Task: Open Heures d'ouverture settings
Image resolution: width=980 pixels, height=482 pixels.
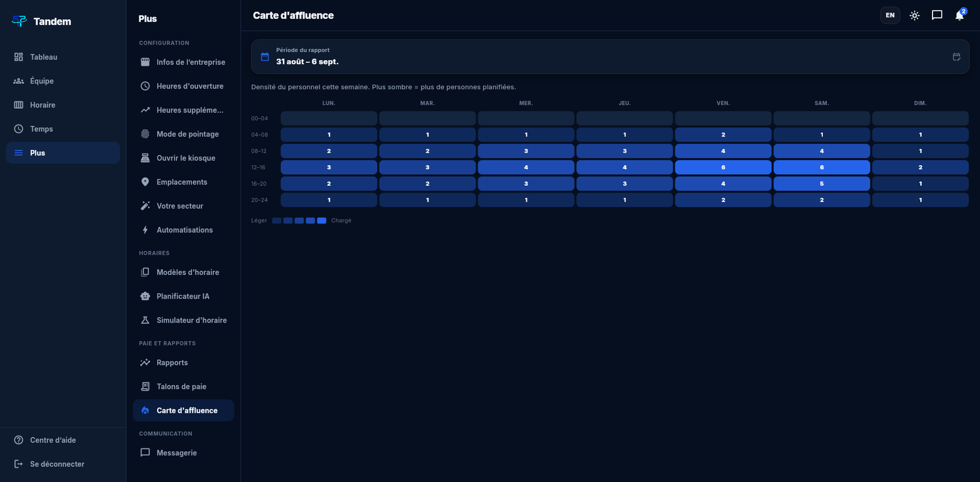Action: (x=183, y=86)
